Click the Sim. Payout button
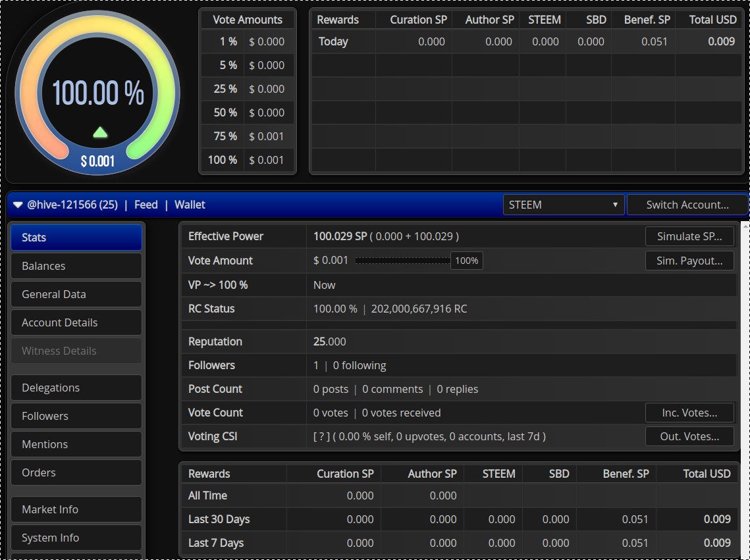750x560 pixels. [689, 261]
